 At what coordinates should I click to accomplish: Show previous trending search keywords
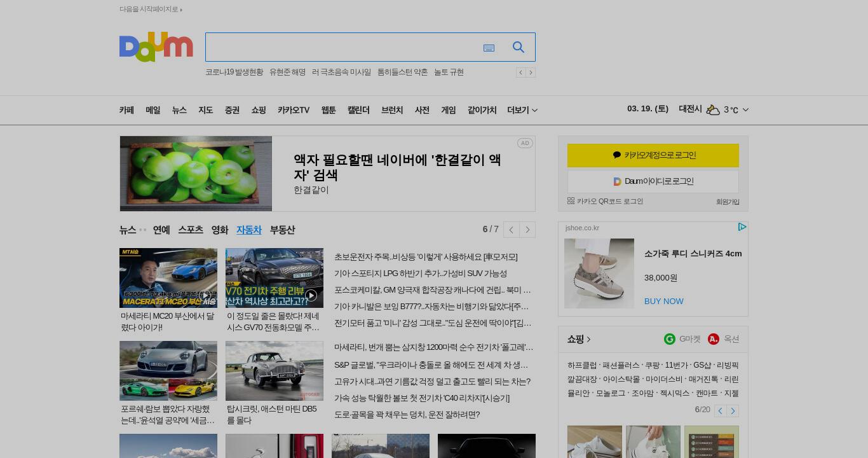pyautogui.click(x=520, y=73)
